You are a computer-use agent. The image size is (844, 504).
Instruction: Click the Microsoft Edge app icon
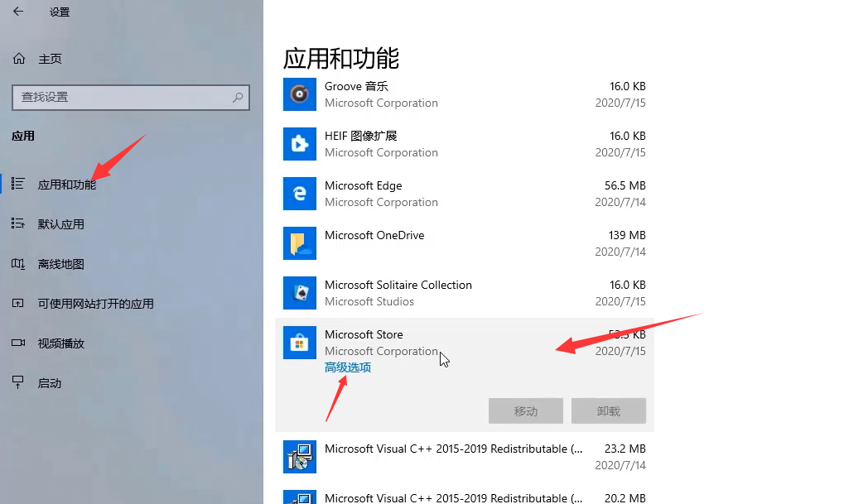click(x=299, y=194)
